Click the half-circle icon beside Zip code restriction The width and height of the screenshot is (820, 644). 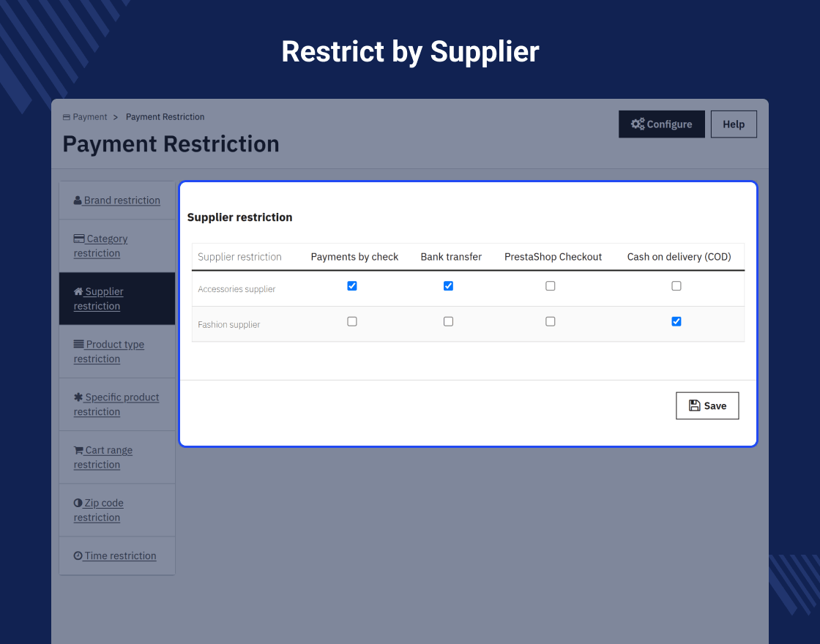[x=78, y=502]
